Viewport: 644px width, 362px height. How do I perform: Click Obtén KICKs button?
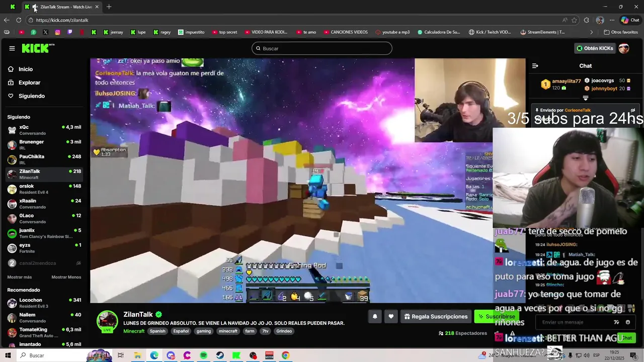click(595, 48)
